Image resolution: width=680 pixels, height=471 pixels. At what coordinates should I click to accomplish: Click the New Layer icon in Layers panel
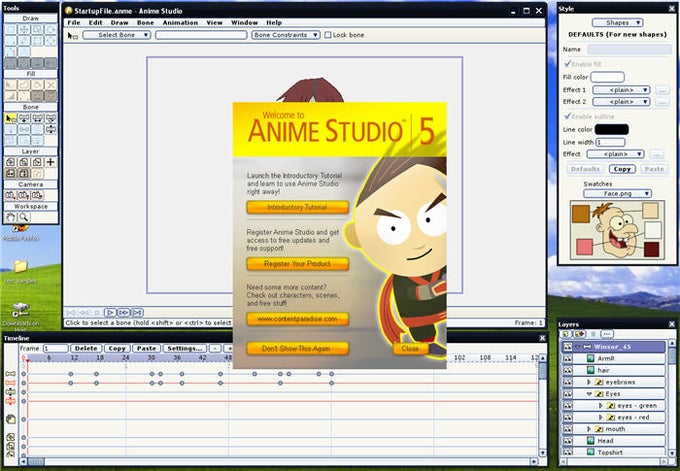(566, 334)
